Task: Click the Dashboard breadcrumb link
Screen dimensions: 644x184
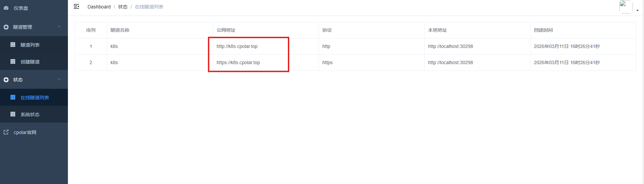Action: click(x=99, y=7)
